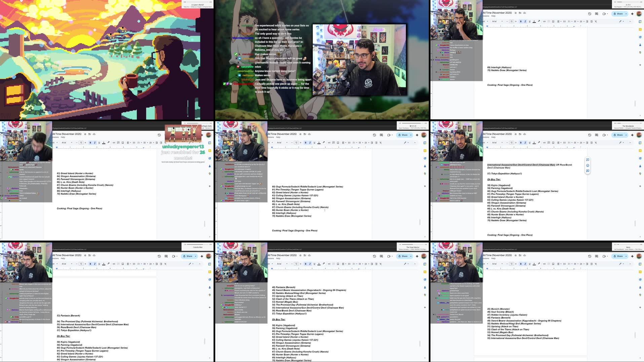Image resolution: width=644 pixels, height=362 pixels.
Task: Insert a comment with the comment icon
Action: pos(549,21)
